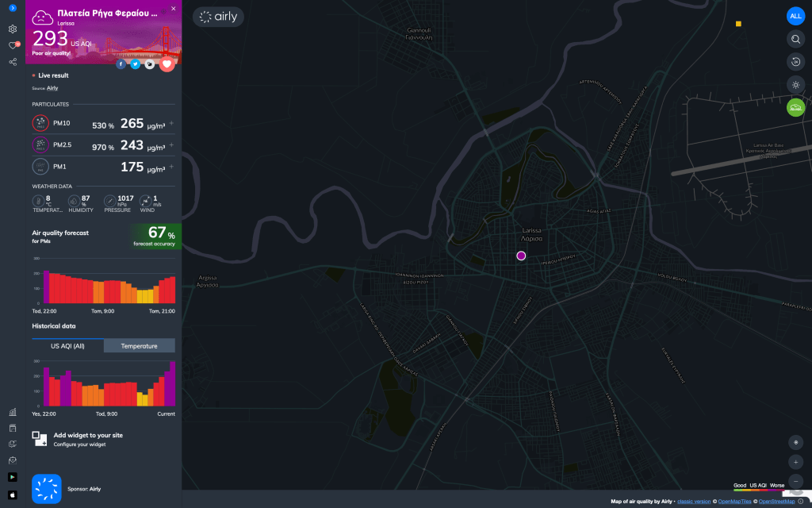The image size is (812, 508).
Task: Click the purple sensor marker on map
Action: pos(521,256)
